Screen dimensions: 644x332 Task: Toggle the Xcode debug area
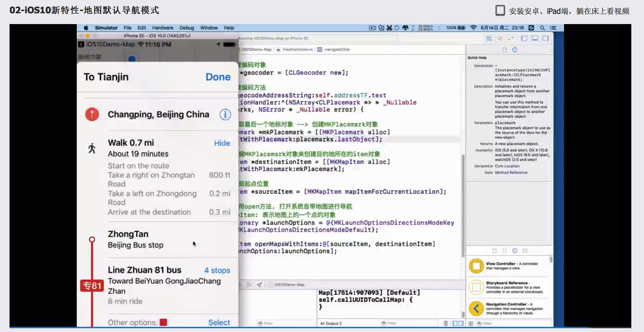coord(535,38)
